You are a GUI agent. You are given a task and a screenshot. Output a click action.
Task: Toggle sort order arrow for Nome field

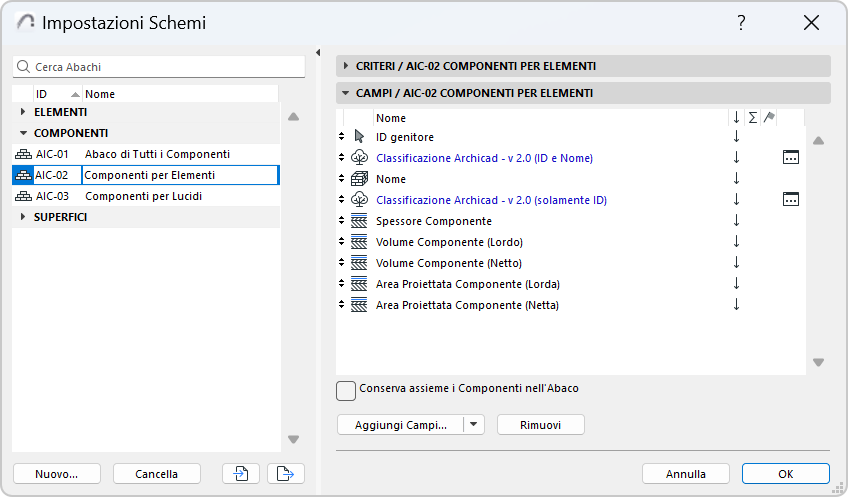point(737,179)
